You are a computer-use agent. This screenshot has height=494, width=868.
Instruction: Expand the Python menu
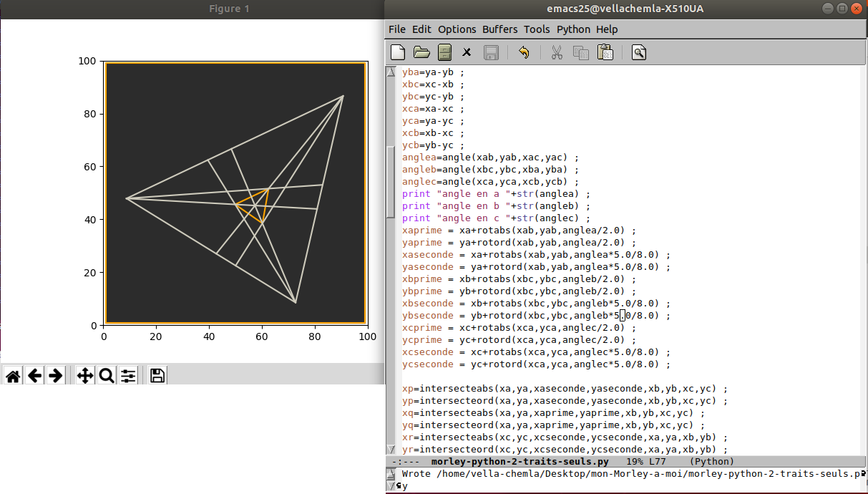pos(573,29)
